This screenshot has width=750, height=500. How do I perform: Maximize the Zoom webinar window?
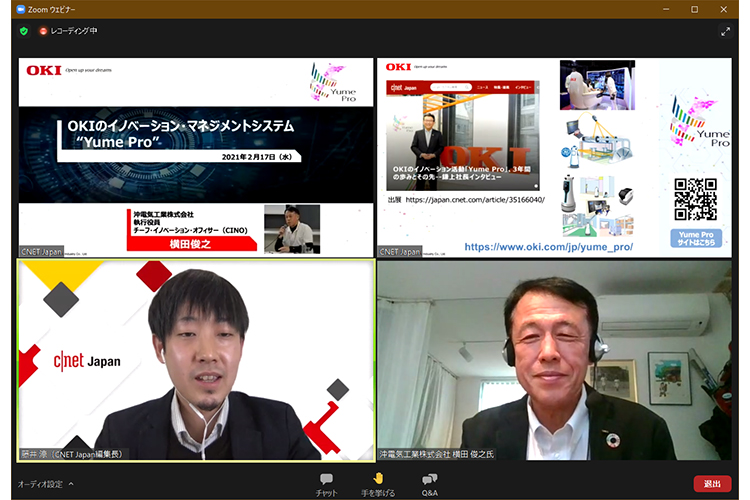point(695,9)
